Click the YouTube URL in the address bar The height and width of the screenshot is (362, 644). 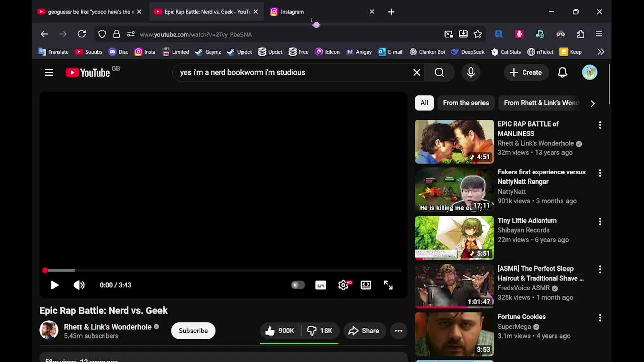(196, 35)
